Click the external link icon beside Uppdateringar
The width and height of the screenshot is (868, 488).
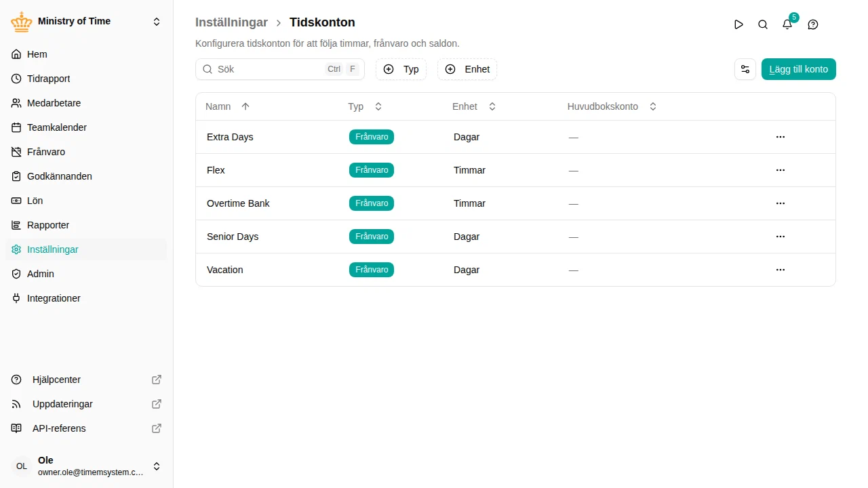pos(157,404)
